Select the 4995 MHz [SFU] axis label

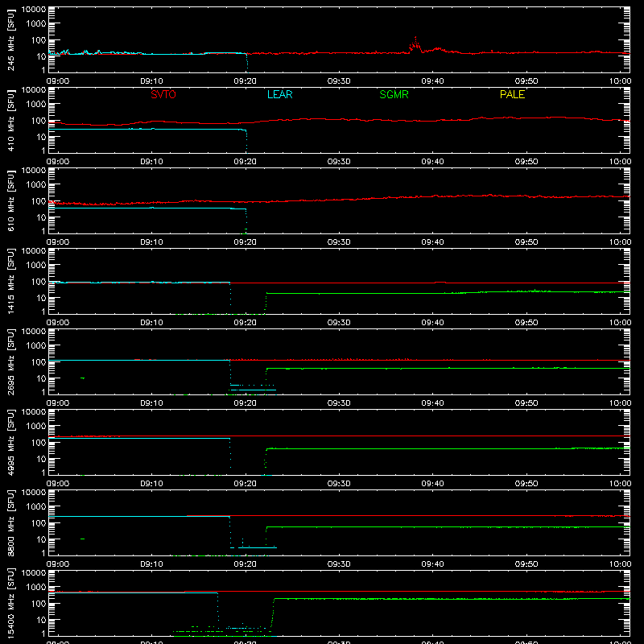(x=11, y=443)
